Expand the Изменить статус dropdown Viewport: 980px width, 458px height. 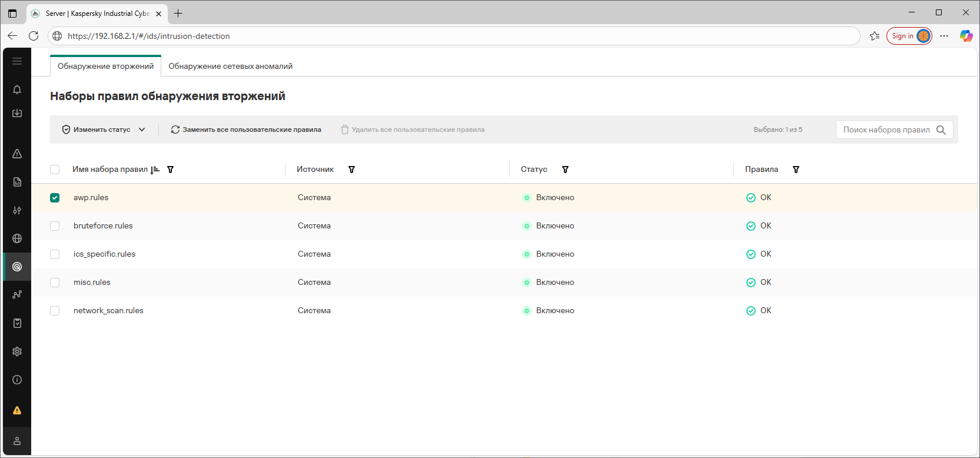click(104, 130)
